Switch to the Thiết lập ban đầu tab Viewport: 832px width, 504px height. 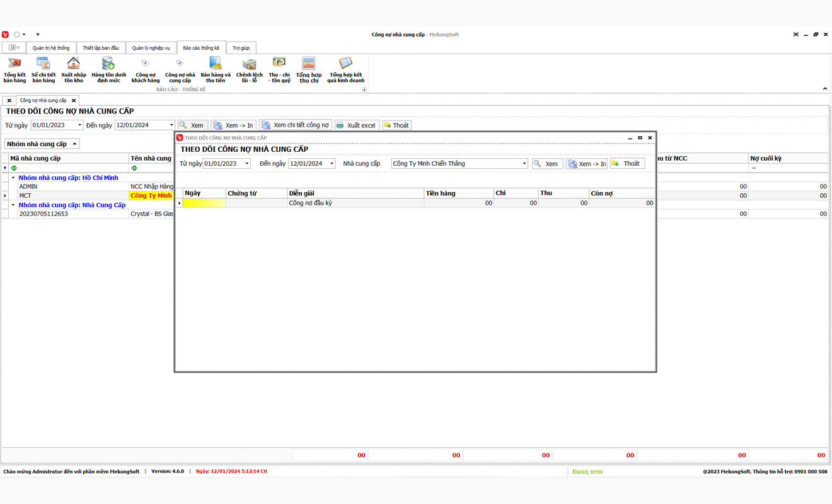101,48
